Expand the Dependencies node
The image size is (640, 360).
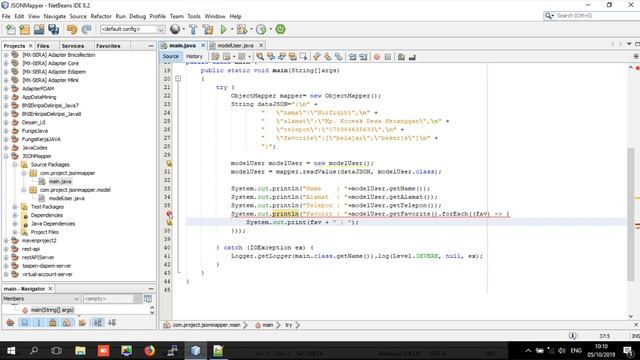click(x=15, y=216)
